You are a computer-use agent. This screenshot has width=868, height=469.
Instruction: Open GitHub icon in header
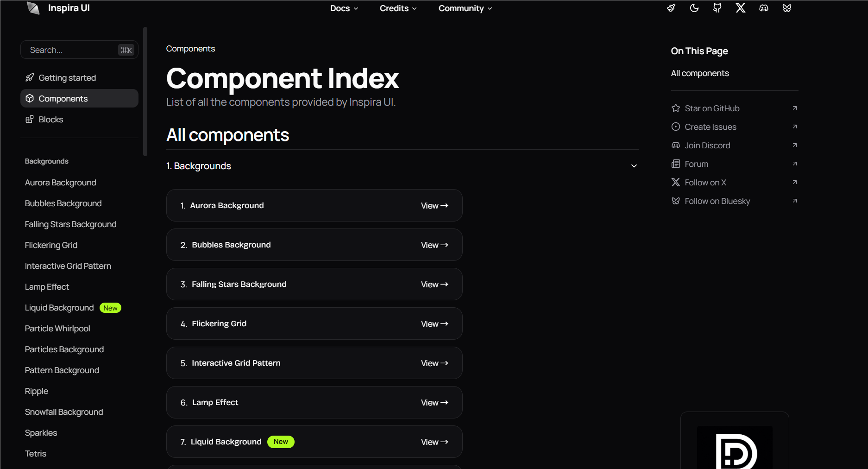[717, 8]
